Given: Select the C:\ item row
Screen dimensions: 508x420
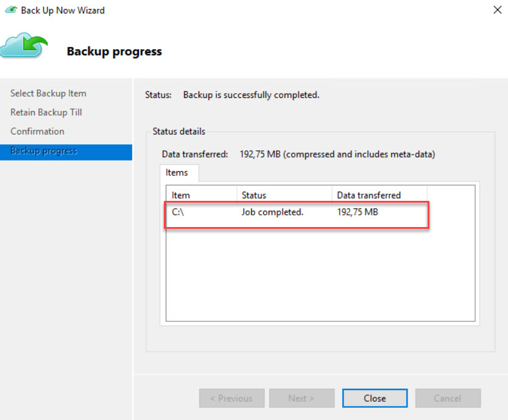Looking at the screenshot, I should tap(179, 212).
